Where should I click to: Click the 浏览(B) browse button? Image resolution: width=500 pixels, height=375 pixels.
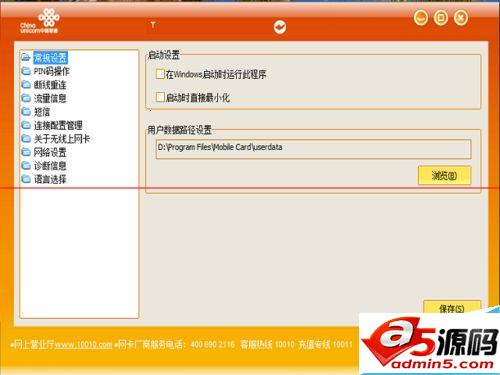[x=444, y=175]
